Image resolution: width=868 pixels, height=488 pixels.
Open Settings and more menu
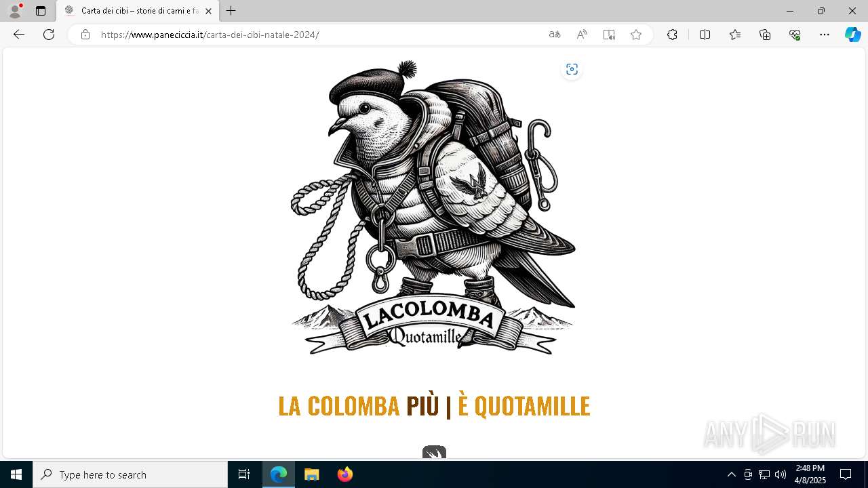(x=825, y=35)
